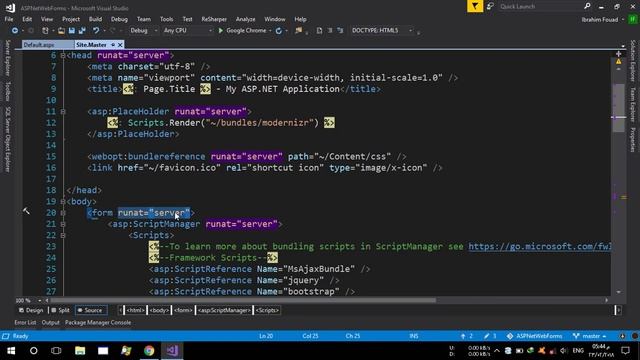
Task: Pin the Site.Master tab
Action: [x=113, y=44]
